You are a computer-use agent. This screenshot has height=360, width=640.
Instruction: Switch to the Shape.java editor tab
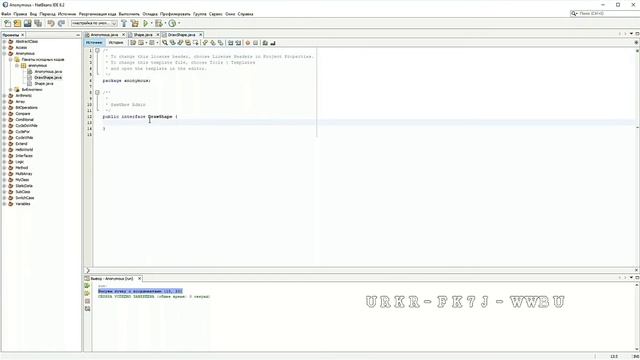(x=142, y=35)
